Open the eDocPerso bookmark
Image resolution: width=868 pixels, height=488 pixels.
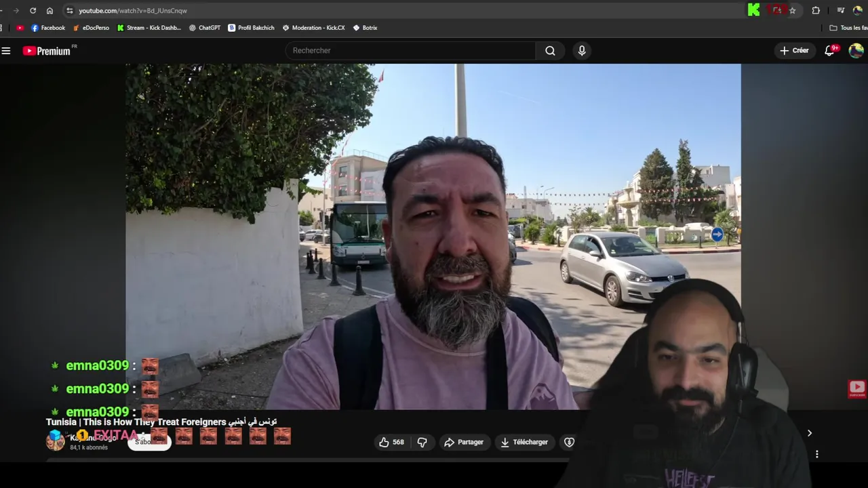tap(91, 28)
